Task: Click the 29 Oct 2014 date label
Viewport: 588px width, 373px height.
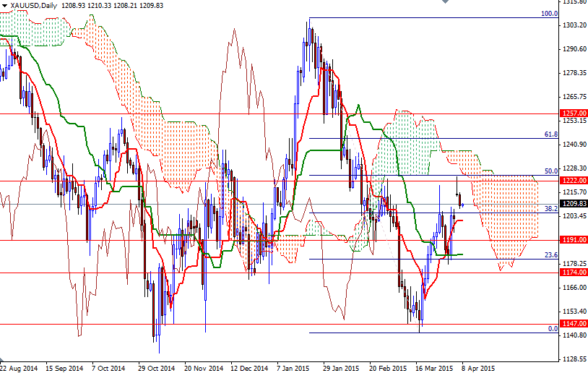Action: coord(156,367)
